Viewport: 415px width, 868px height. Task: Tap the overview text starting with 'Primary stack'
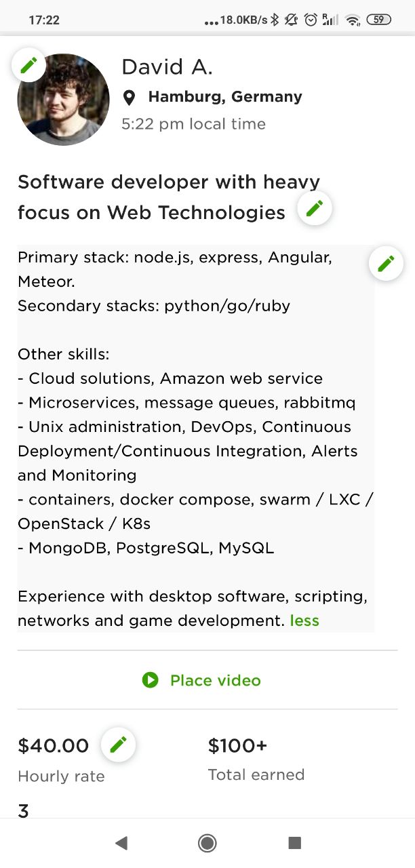pos(196,439)
